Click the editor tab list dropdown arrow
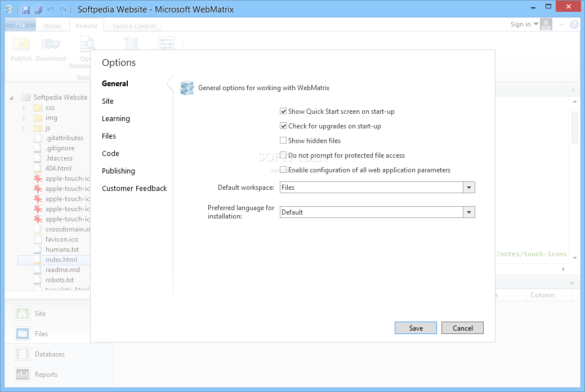Screen dimensions: 585x392 (573, 90)
